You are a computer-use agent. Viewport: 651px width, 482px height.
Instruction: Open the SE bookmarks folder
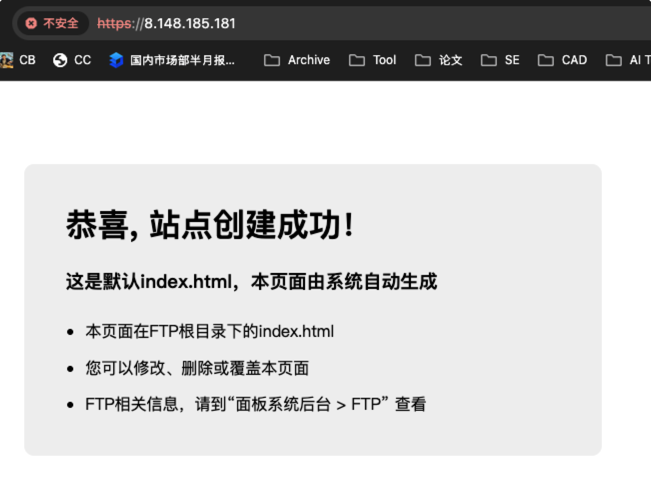(x=501, y=60)
